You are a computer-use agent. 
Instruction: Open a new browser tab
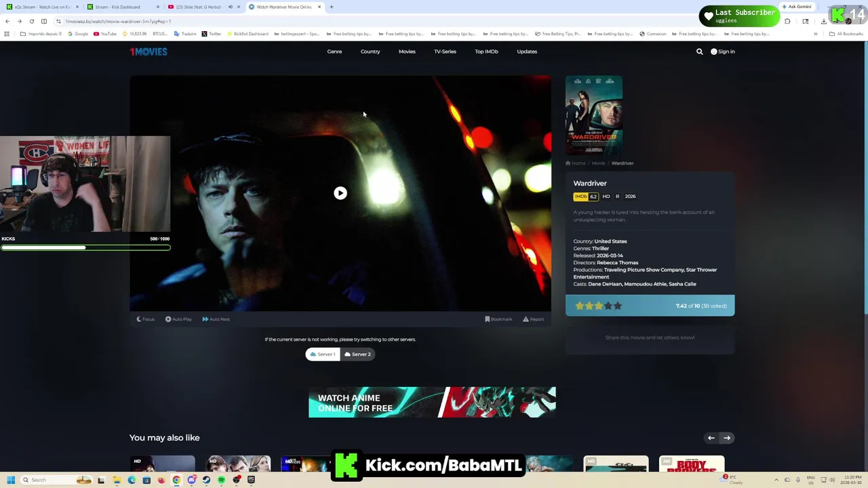[x=332, y=7]
